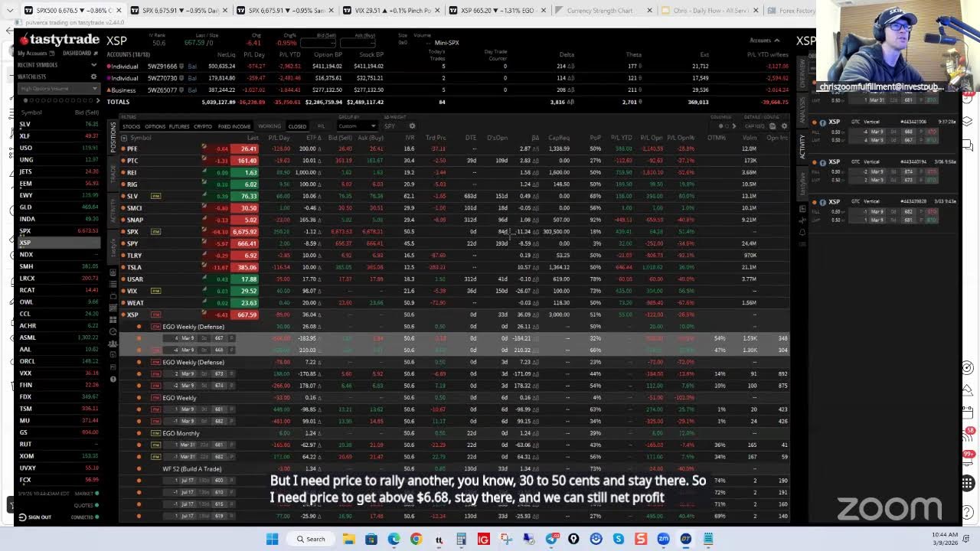
Task: Sort by P/L Day column header
Action: (x=279, y=138)
